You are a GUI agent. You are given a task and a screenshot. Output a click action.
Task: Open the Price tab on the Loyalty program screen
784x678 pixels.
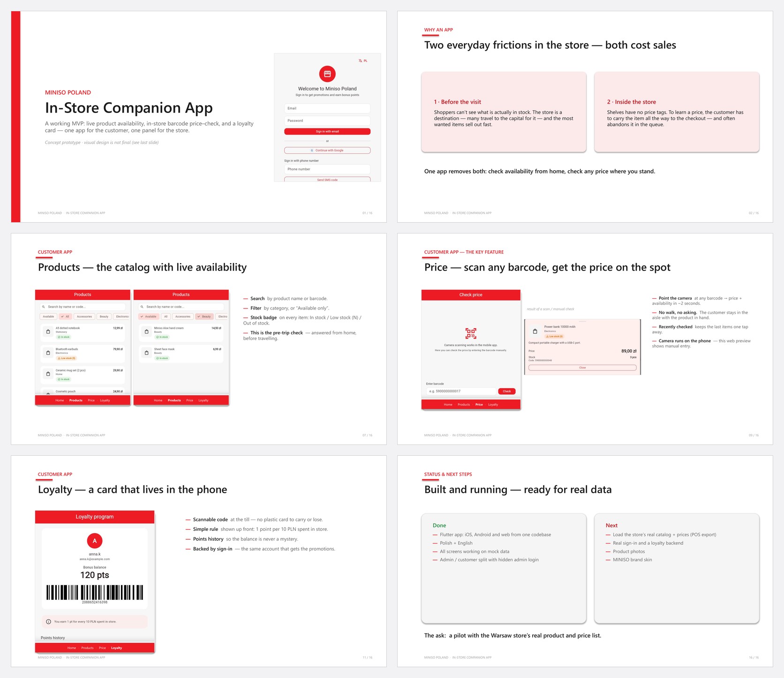pyautogui.click(x=102, y=648)
